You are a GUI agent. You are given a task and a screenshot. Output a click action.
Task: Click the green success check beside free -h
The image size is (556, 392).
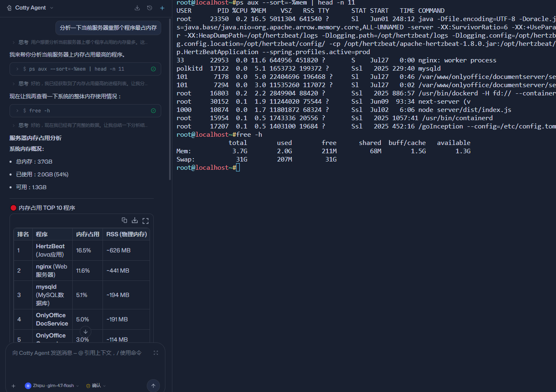point(153,111)
